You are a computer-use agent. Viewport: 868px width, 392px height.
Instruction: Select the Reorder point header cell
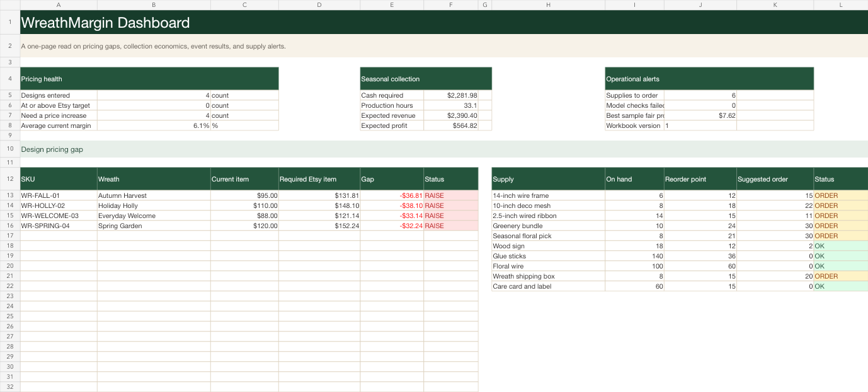click(x=700, y=179)
